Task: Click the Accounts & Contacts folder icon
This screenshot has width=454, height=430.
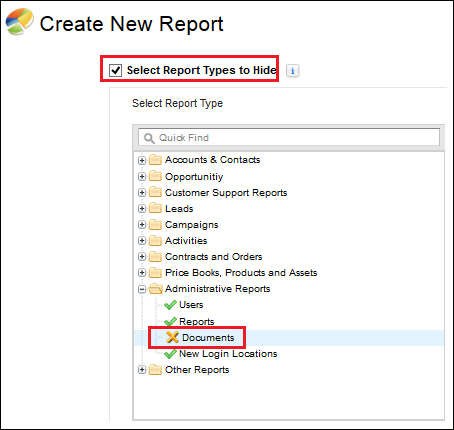Action: click(155, 160)
